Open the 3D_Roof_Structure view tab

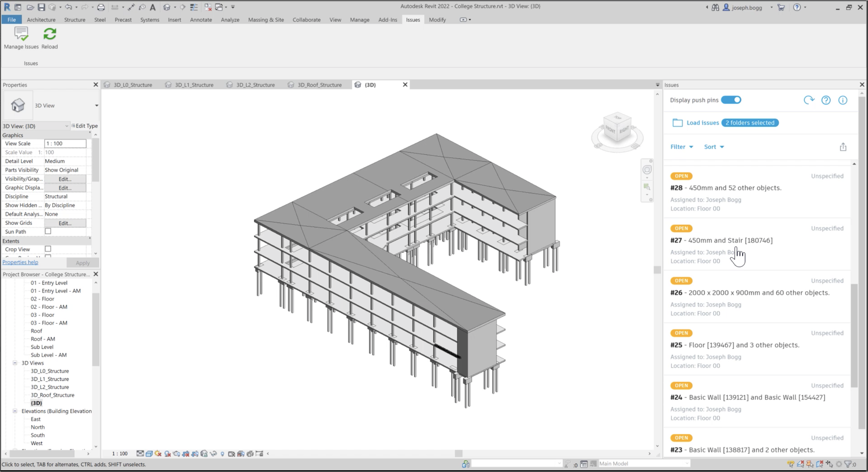point(319,85)
